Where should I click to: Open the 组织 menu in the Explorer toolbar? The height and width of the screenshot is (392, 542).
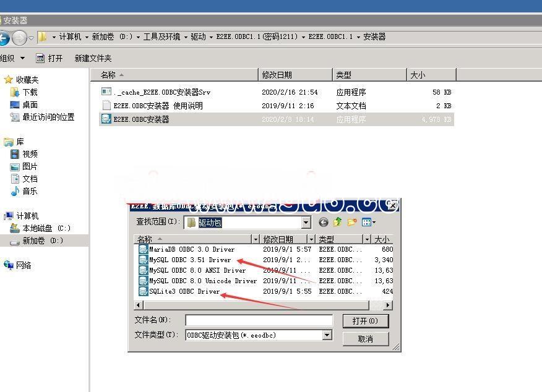[12, 58]
